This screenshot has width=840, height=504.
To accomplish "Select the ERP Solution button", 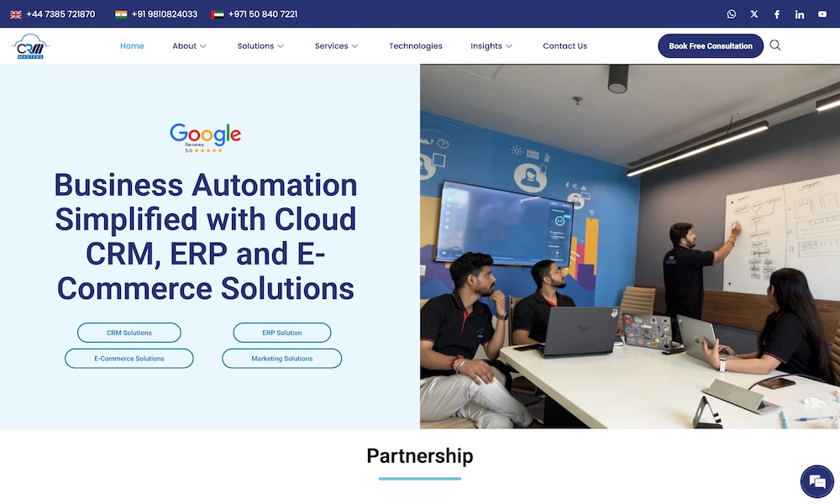I will coord(282,333).
